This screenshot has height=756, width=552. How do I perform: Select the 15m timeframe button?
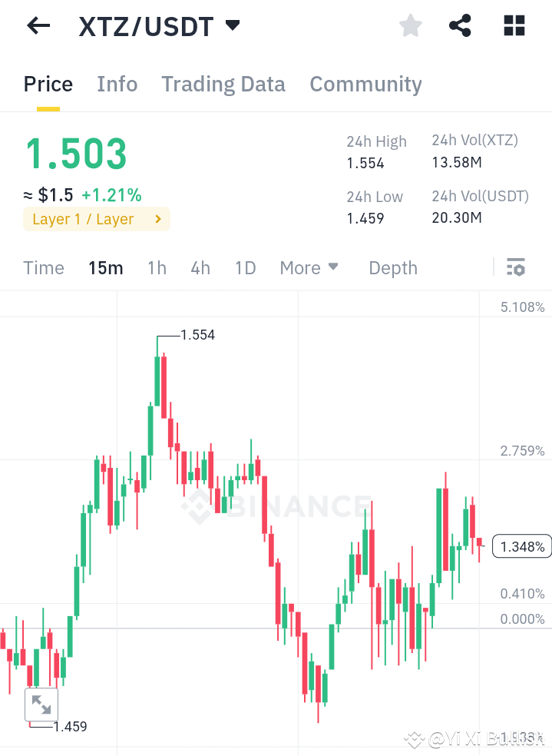[x=106, y=267]
